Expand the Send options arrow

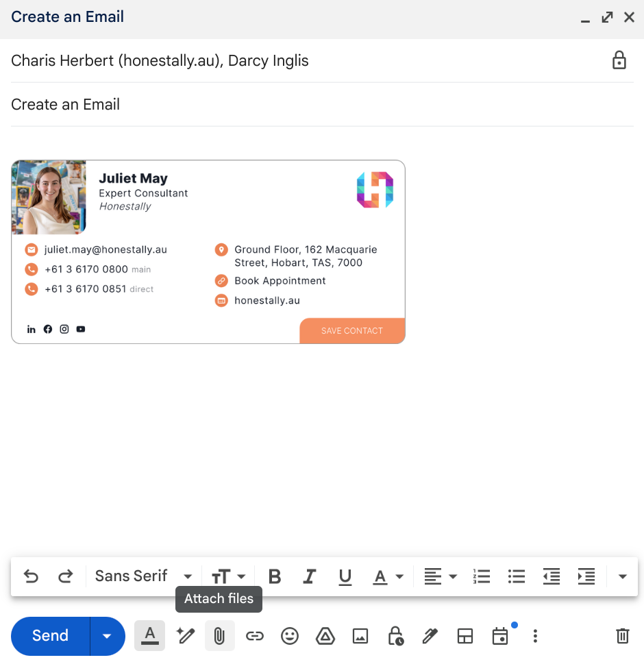(107, 636)
